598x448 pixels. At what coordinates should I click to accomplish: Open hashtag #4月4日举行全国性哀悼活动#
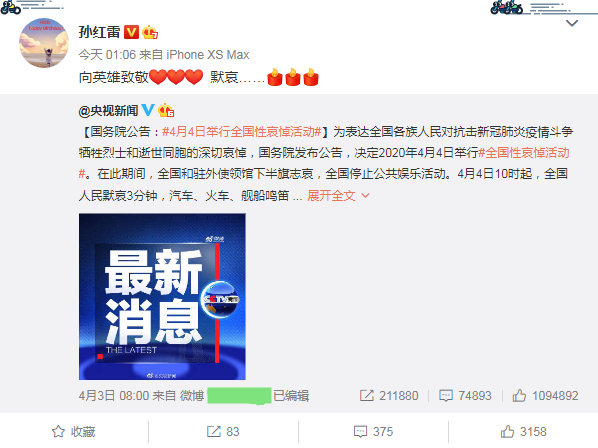point(241,132)
